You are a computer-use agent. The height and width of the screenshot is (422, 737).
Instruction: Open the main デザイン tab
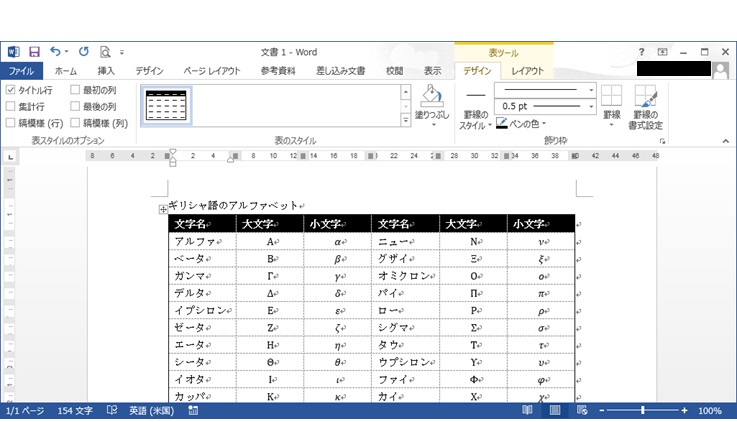point(149,71)
